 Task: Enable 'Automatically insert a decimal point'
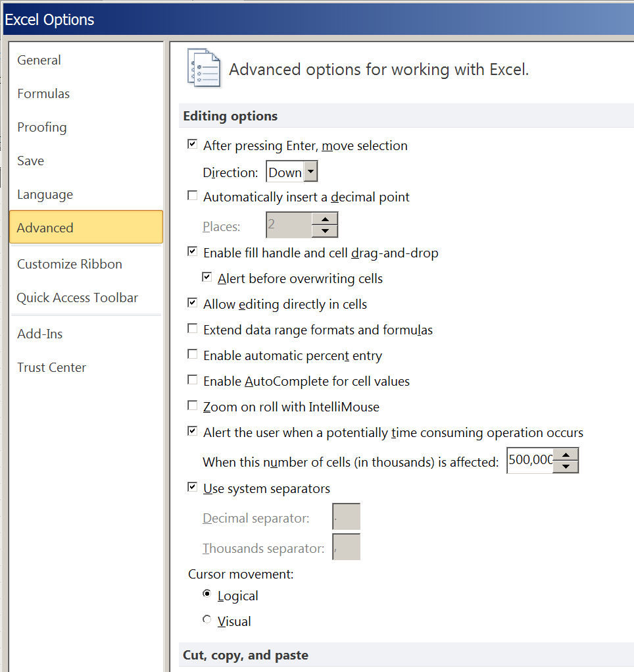[192, 195]
